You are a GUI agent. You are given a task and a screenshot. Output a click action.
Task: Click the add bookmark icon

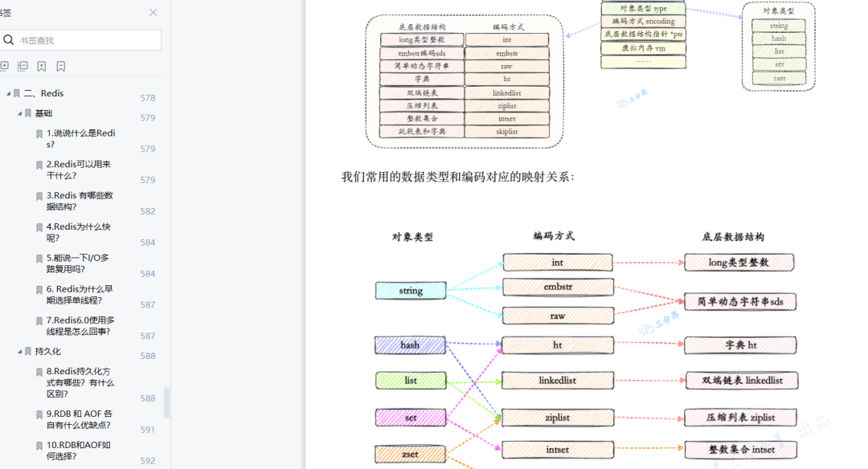pyautogui.click(x=41, y=65)
